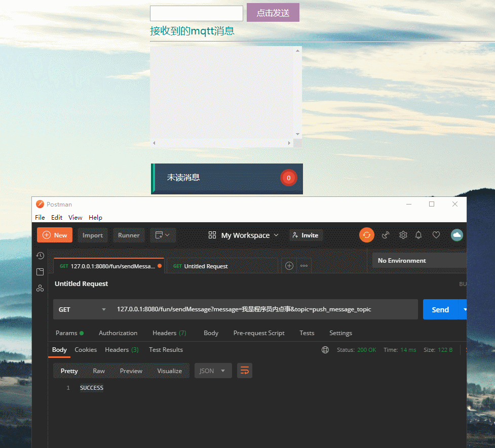495x448 pixels.
Task: Open the Pre-request Script tab
Action: 259,333
